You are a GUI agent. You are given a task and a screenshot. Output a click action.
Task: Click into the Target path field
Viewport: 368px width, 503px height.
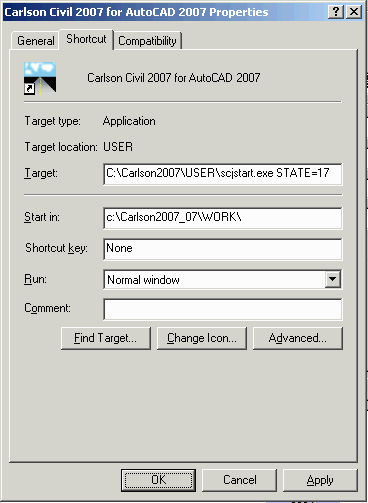pos(223,173)
